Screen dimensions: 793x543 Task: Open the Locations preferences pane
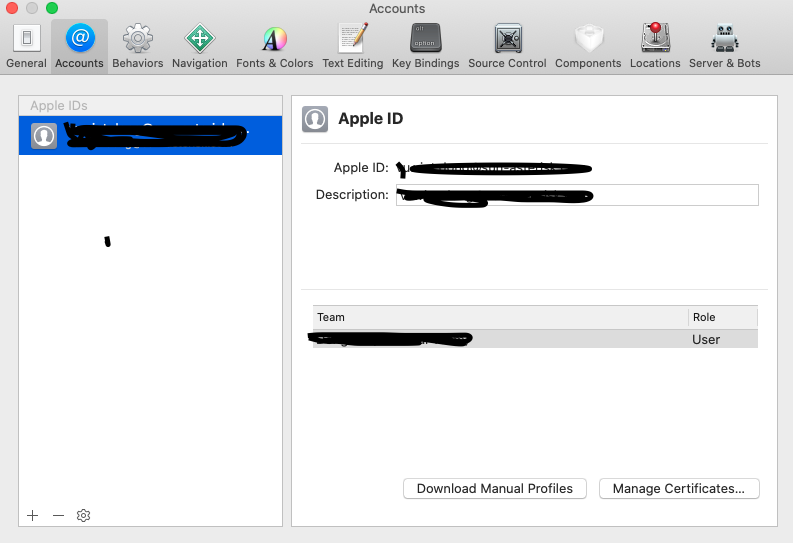click(x=655, y=46)
